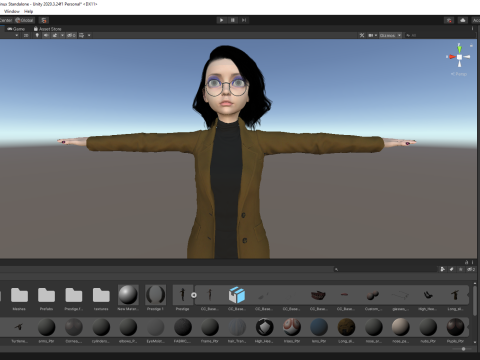This screenshot has width=480, height=360.
Task: Click the orientation gizmo green Y axis
Action: click(x=459, y=49)
